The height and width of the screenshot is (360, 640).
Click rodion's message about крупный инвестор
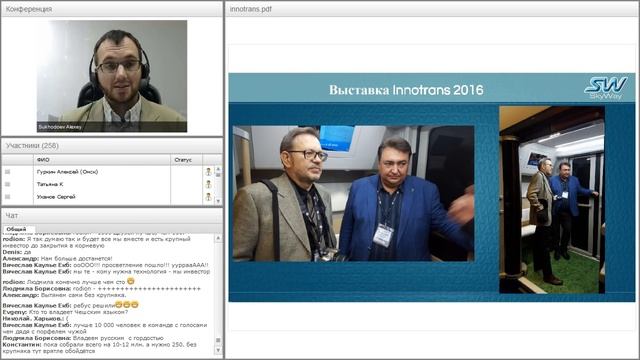point(96,242)
